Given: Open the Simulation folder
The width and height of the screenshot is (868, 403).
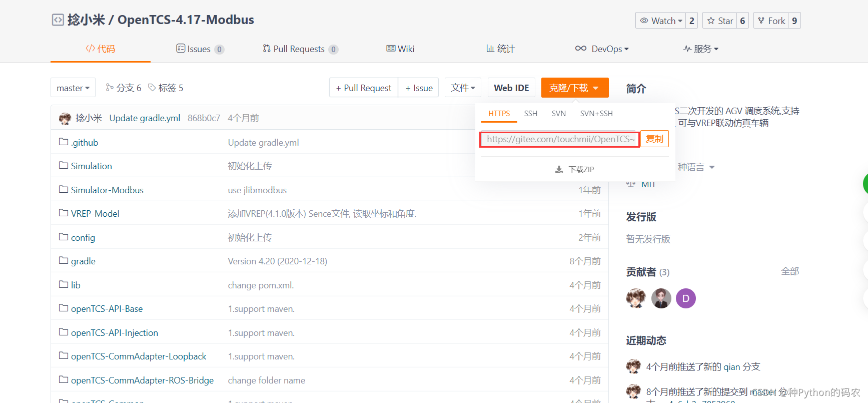Looking at the screenshot, I should pyautogui.click(x=91, y=166).
